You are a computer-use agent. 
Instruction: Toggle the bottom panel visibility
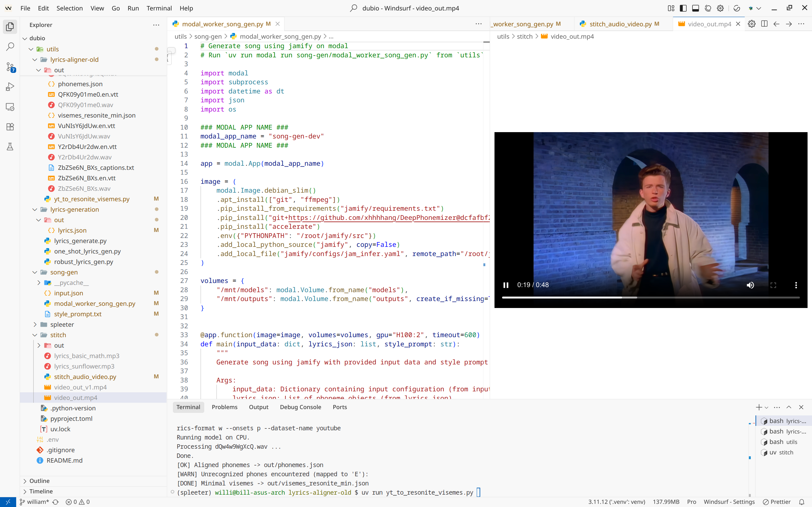(696, 8)
